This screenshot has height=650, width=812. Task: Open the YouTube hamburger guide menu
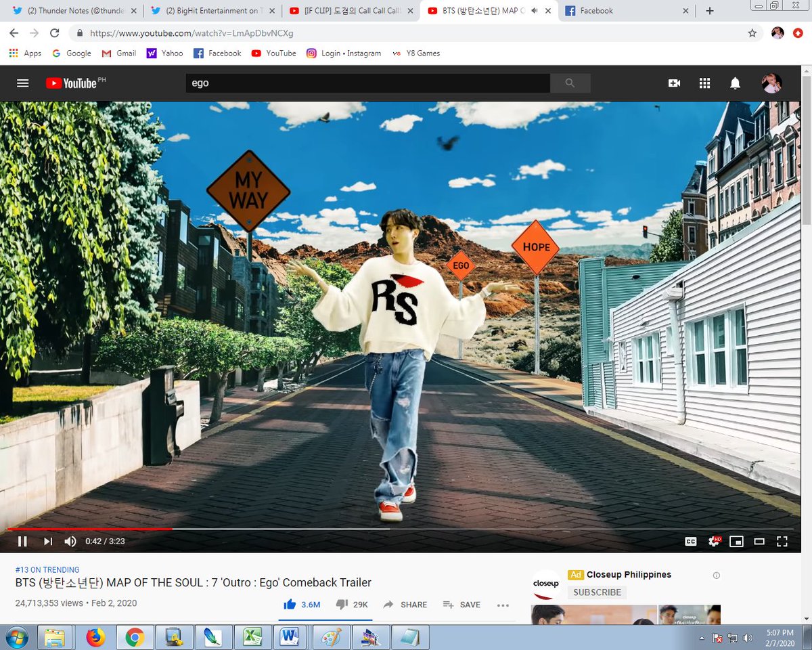[23, 83]
